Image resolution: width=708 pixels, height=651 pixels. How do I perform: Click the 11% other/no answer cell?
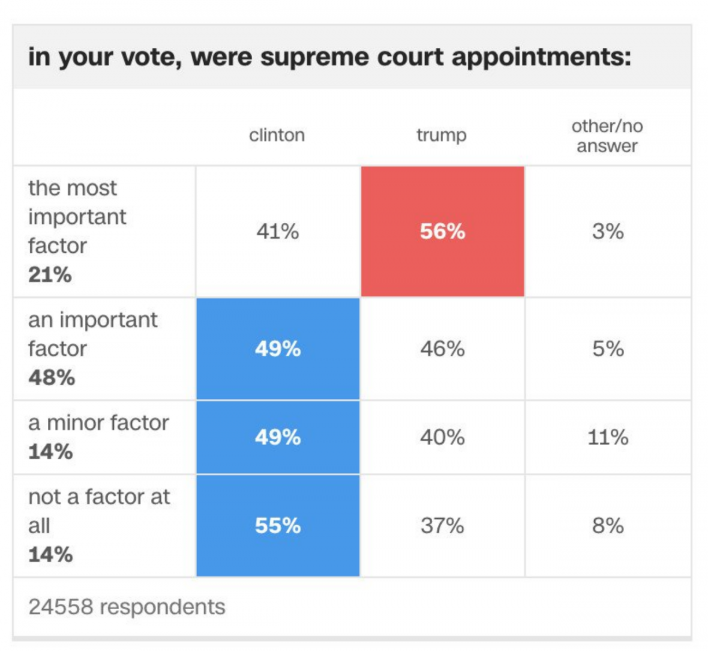coord(607,437)
